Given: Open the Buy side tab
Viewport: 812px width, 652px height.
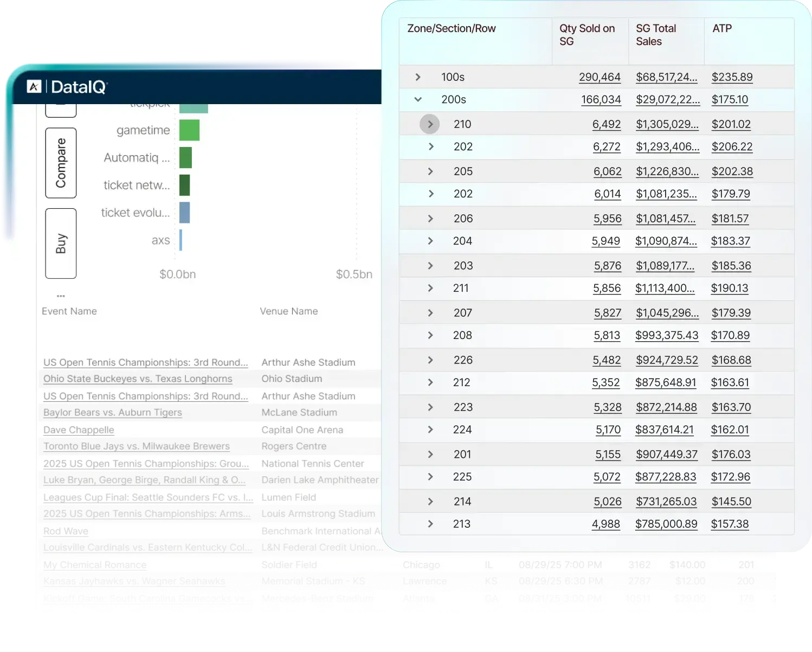Looking at the screenshot, I should pyautogui.click(x=61, y=244).
